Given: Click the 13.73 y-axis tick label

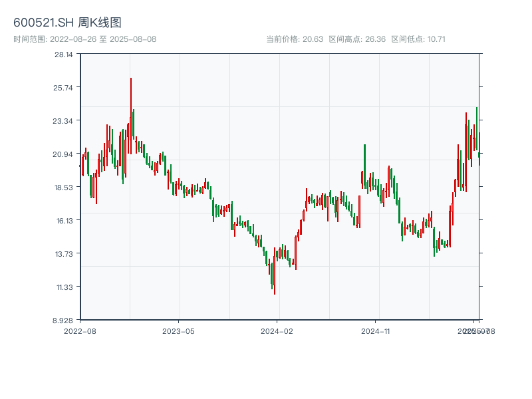Looking at the screenshot, I should click(64, 254).
